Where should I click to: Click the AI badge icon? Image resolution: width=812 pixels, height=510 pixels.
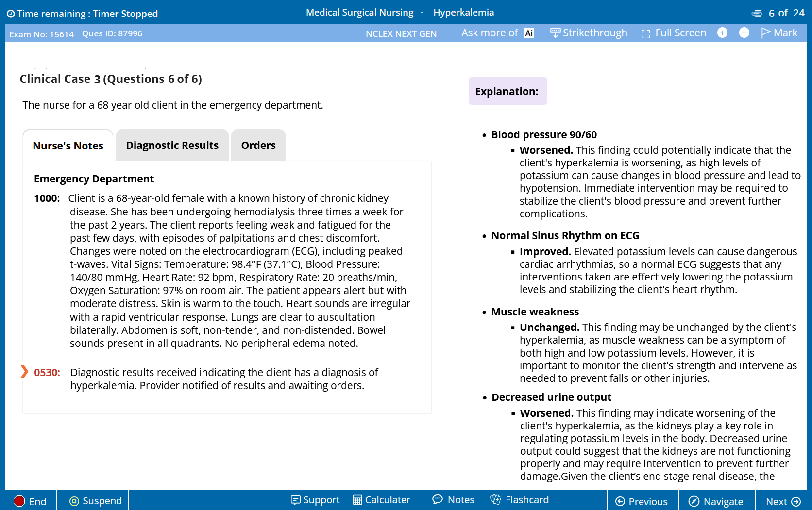click(529, 33)
